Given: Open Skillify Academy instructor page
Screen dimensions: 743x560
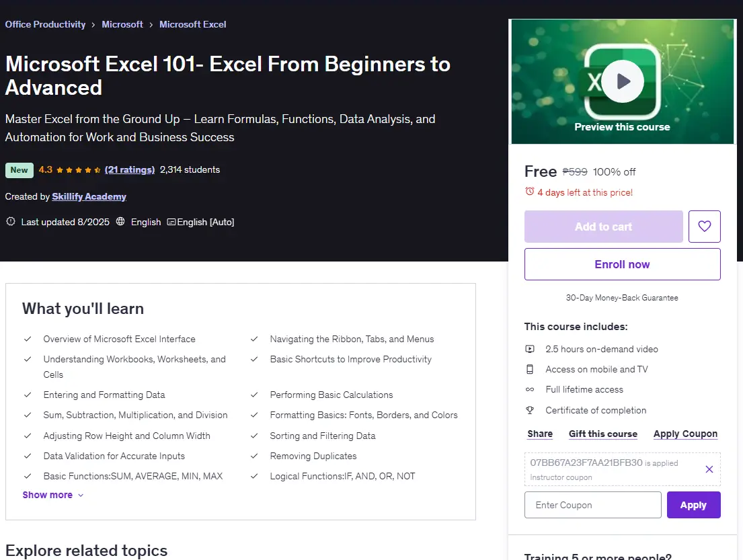Looking at the screenshot, I should point(89,196).
